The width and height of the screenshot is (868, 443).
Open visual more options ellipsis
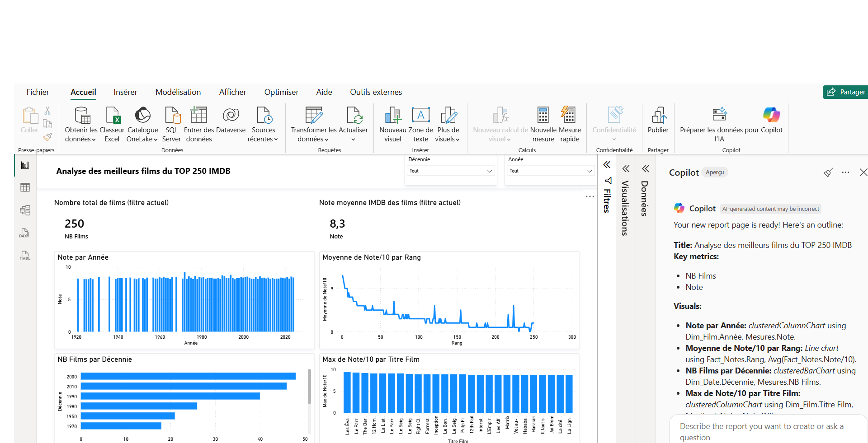click(590, 196)
